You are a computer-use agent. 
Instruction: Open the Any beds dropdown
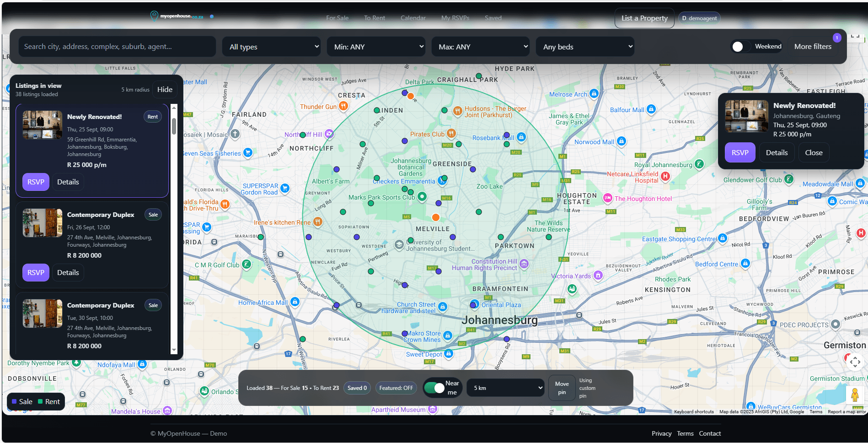click(x=585, y=46)
